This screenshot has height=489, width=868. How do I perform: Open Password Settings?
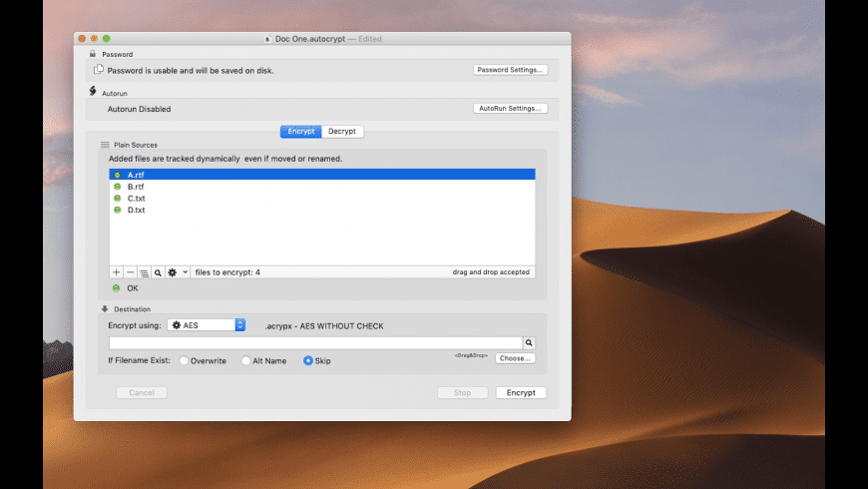click(x=510, y=70)
